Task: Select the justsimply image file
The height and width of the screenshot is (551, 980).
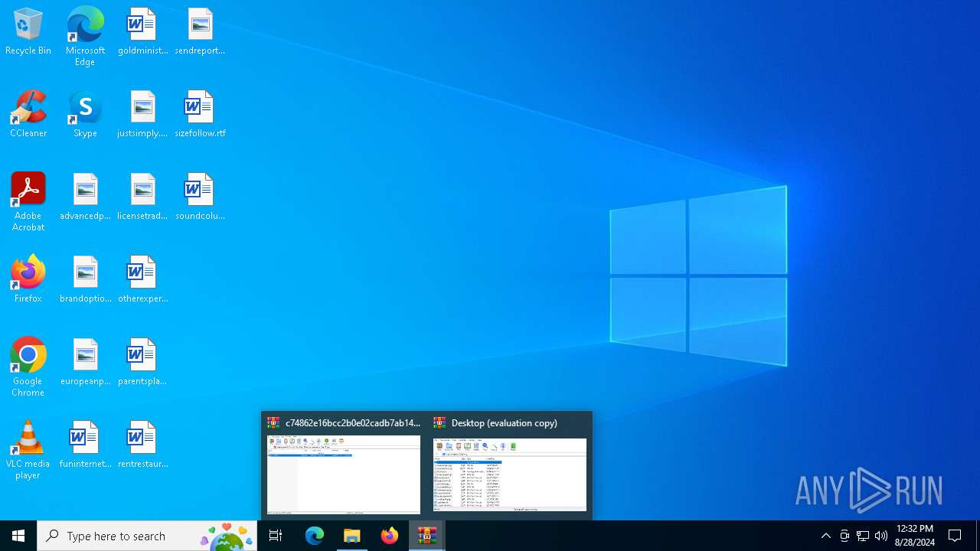Action: [x=142, y=115]
